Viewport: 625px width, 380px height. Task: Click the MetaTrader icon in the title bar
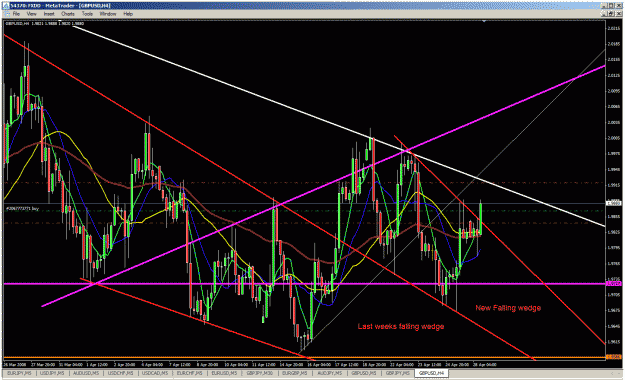pyautogui.click(x=6, y=6)
